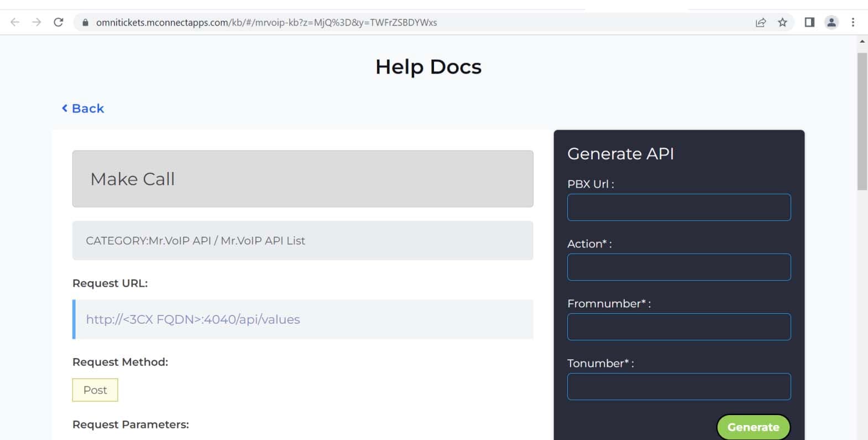This screenshot has height=440, width=868.
Task: Focus the Action input field
Action: pyautogui.click(x=679, y=267)
